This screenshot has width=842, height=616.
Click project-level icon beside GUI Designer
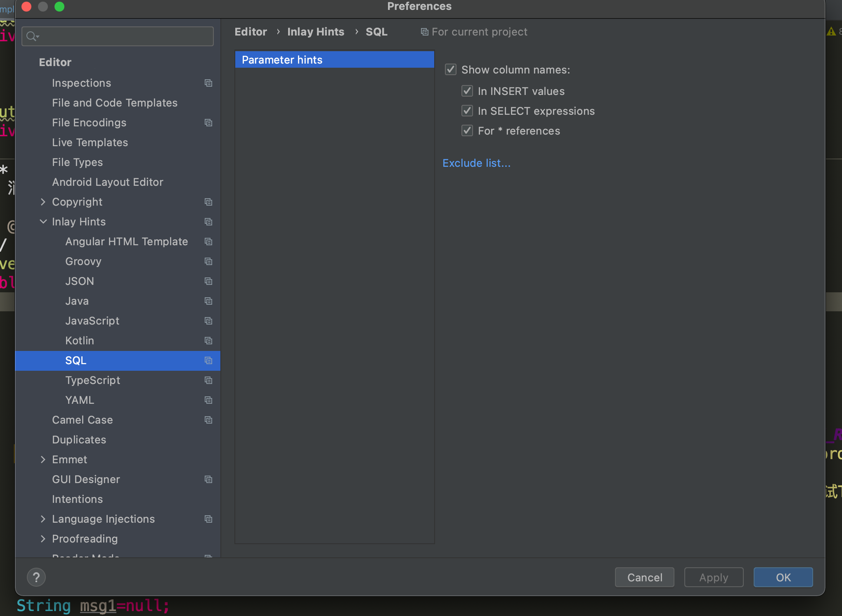[x=208, y=479]
